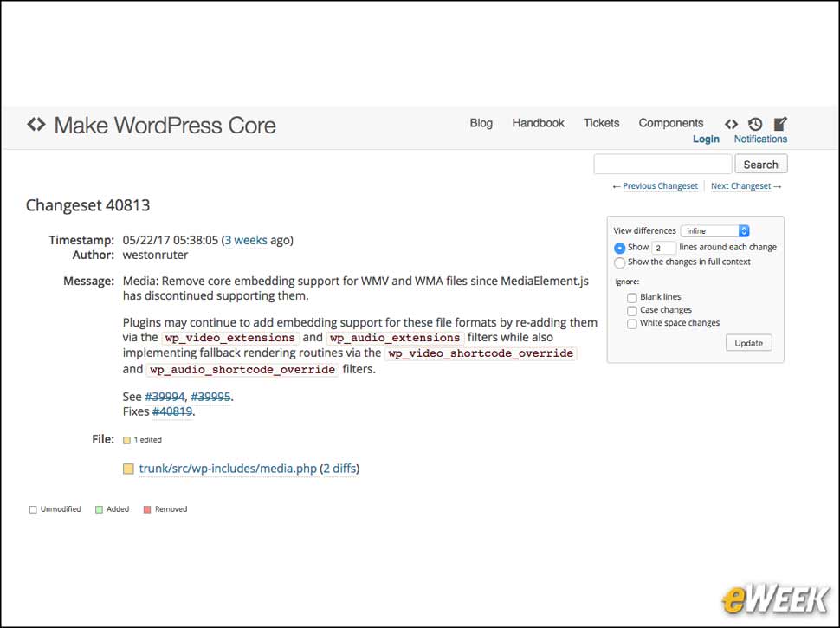Focus the search text field
The width and height of the screenshot is (840, 628).
(662, 164)
